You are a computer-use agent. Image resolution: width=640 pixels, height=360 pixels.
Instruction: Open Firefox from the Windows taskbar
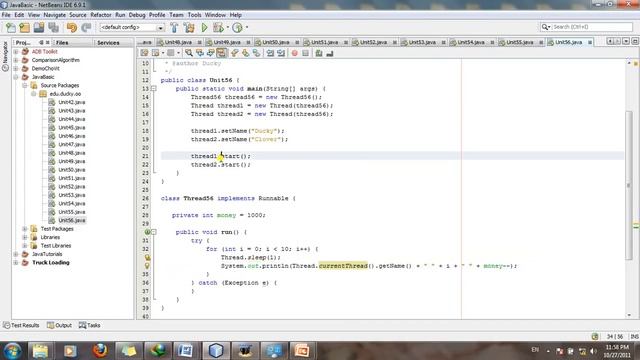[x=100, y=351]
